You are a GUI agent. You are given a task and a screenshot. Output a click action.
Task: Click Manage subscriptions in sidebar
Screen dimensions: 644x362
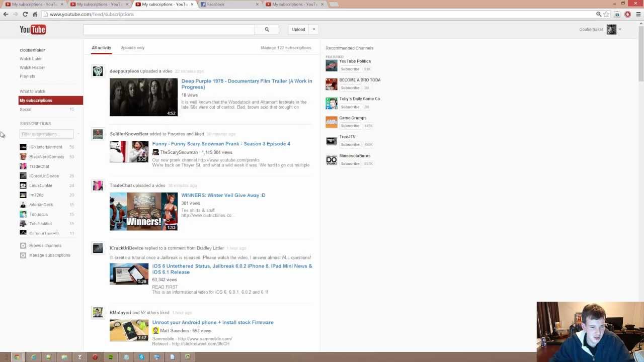pos(49,255)
